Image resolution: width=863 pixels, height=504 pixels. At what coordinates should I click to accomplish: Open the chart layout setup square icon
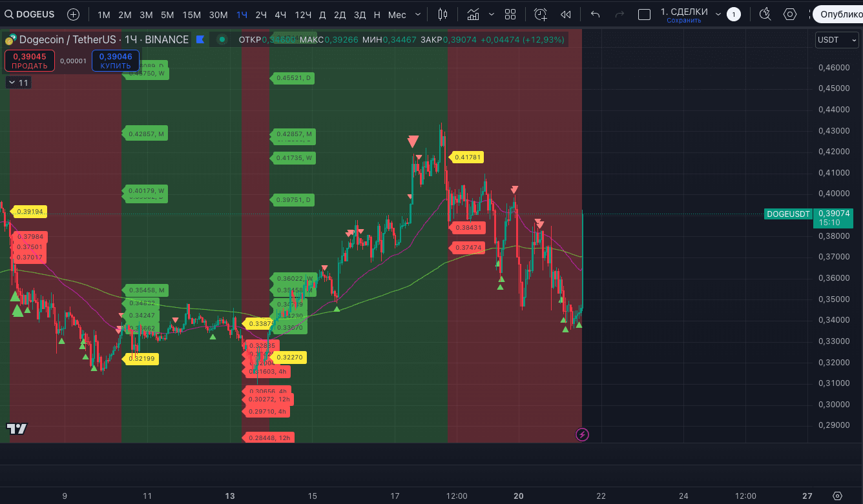[644, 14]
